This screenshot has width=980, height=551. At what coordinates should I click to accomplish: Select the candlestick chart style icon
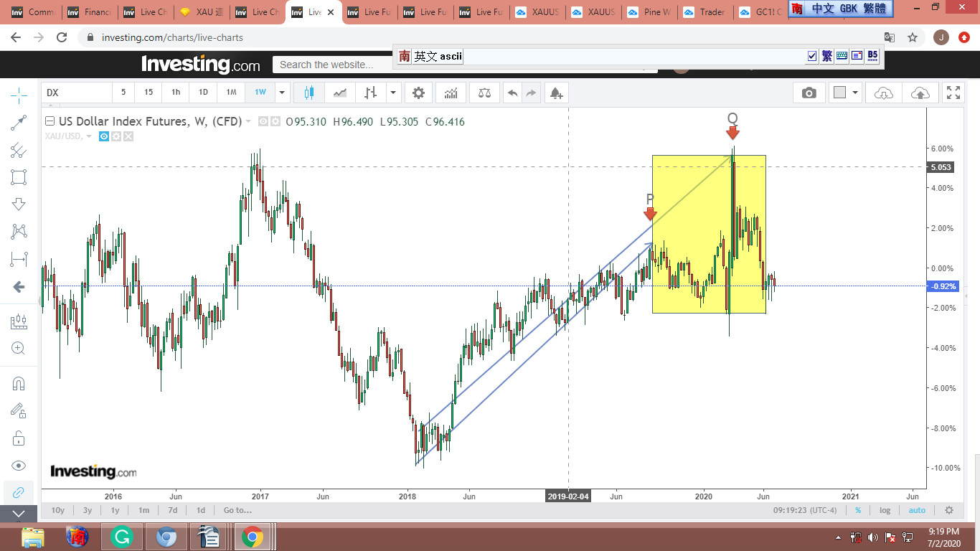pyautogui.click(x=309, y=93)
